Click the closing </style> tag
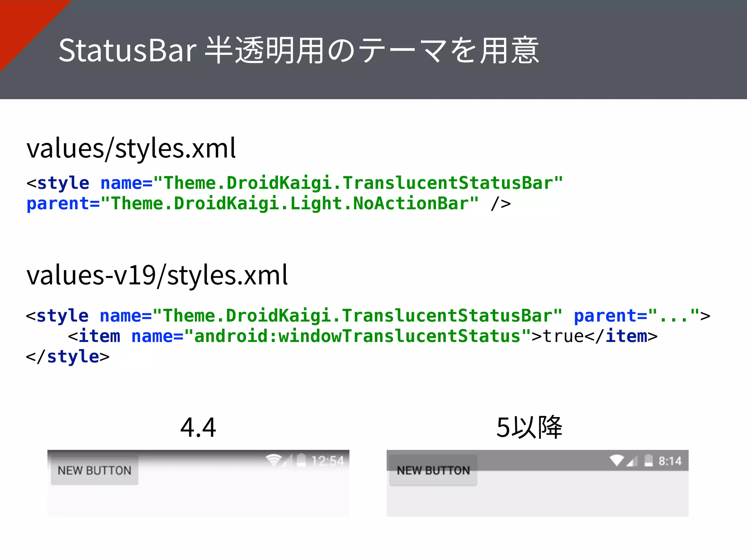 click(68, 357)
